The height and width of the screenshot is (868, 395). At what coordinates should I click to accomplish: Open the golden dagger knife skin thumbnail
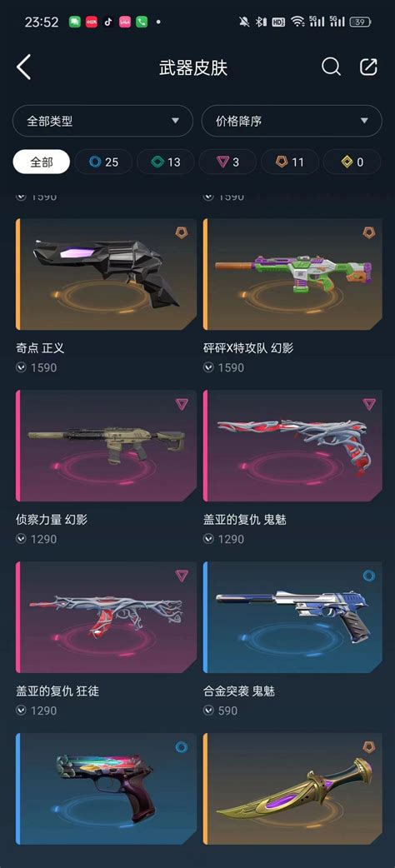click(292, 789)
